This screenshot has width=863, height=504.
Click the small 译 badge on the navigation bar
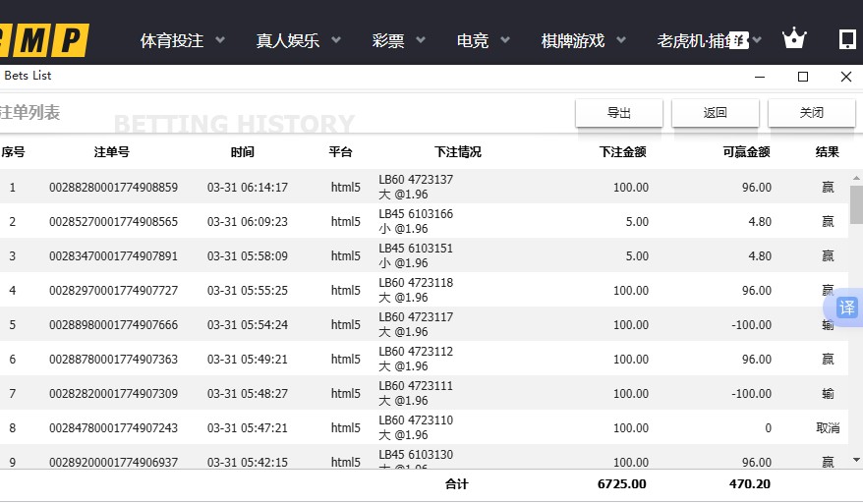coord(741,39)
